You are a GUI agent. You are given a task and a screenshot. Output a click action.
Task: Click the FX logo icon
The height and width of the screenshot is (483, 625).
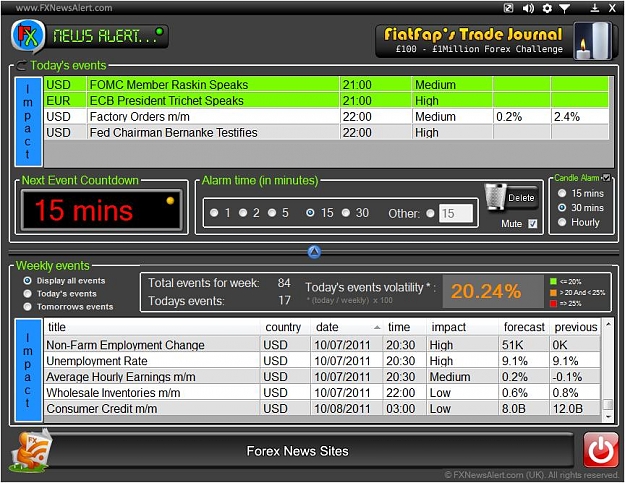(27, 36)
